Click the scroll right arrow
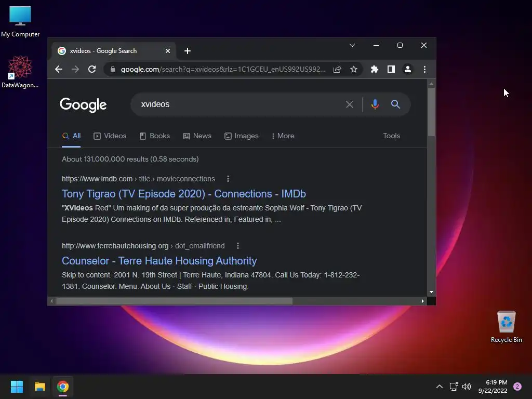This screenshot has width=532, height=399. pyautogui.click(x=423, y=301)
